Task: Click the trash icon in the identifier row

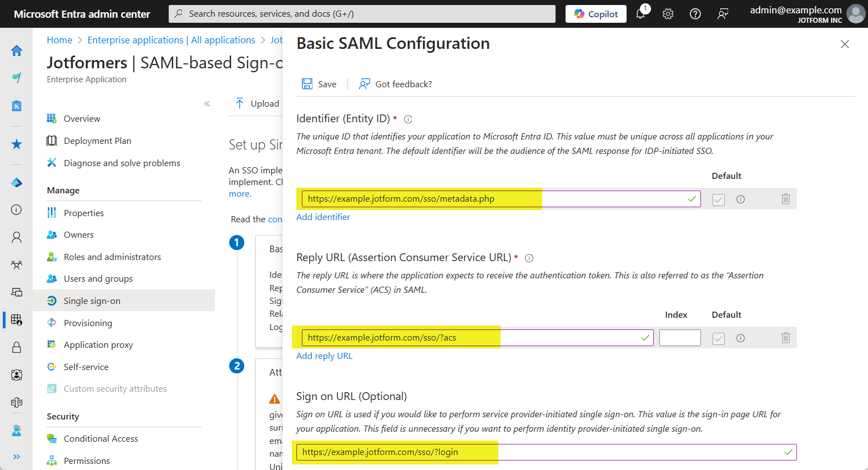Action: (x=785, y=199)
